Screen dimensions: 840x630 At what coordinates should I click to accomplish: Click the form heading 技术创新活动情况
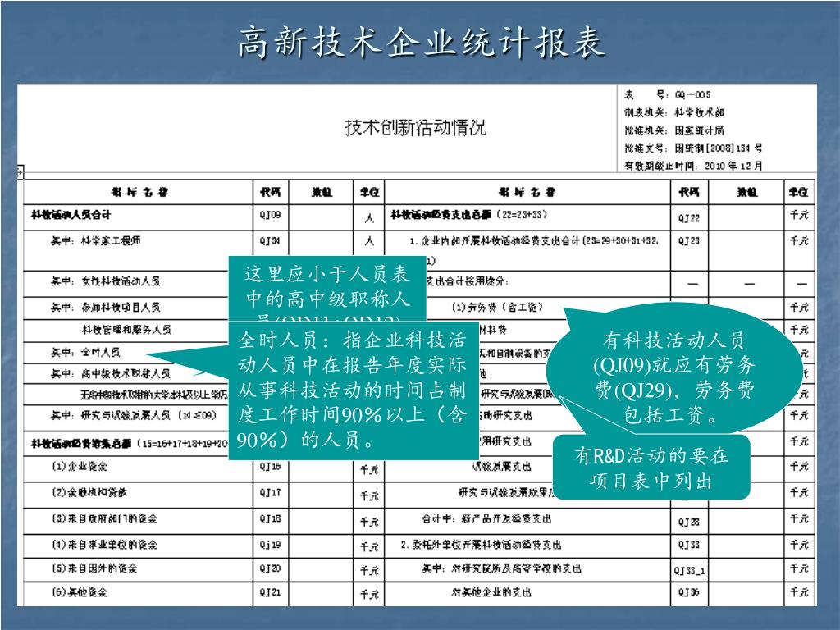point(415,127)
